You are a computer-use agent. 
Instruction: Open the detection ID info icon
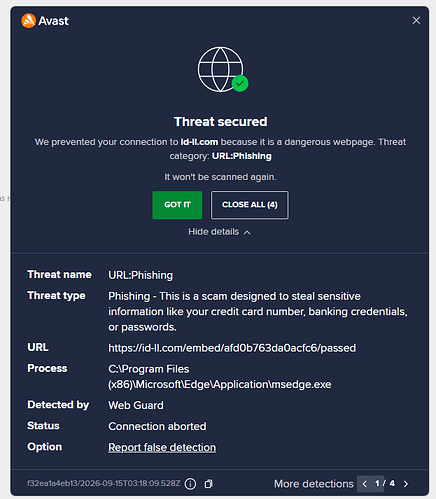coord(190,484)
